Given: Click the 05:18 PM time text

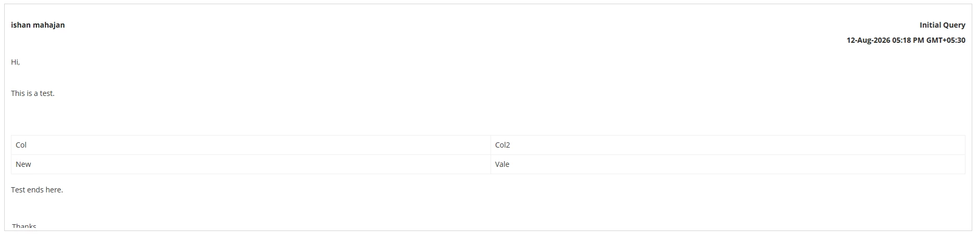Looking at the screenshot, I should pos(908,40).
